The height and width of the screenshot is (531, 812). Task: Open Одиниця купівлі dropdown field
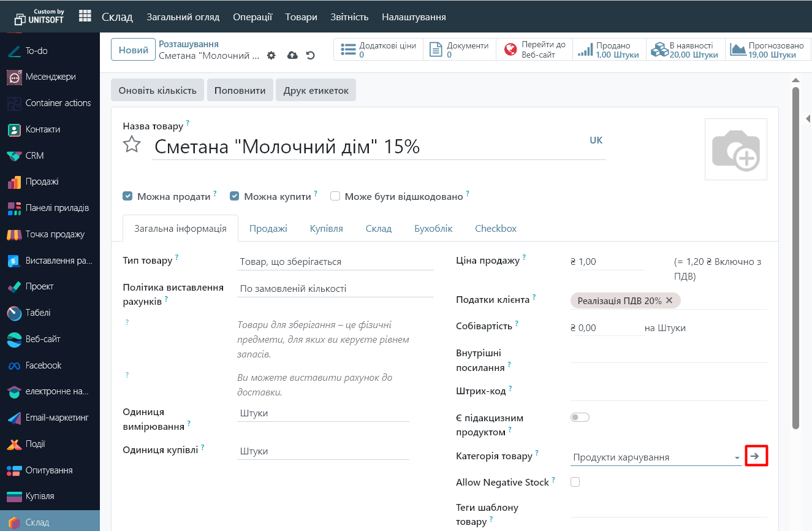tap(323, 451)
